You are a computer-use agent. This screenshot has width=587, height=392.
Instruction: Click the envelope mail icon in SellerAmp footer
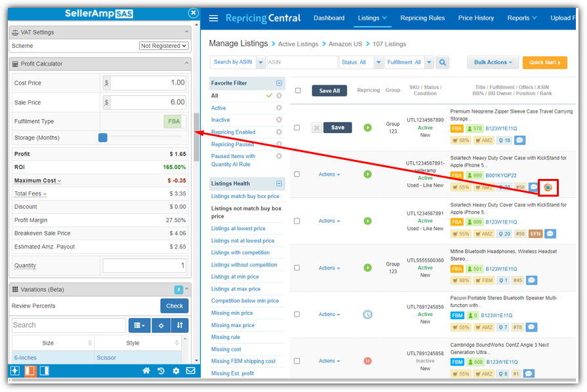pyautogui.click(x=191, y=370)
